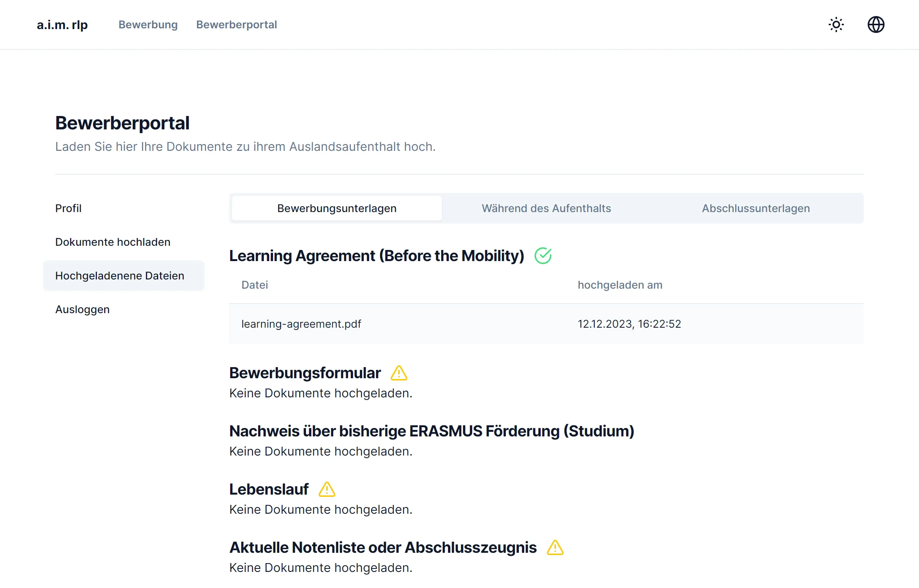The image size is (919, 588).
Task: Go to Dokumente hochladen
Action: click(x=113, y=242)
